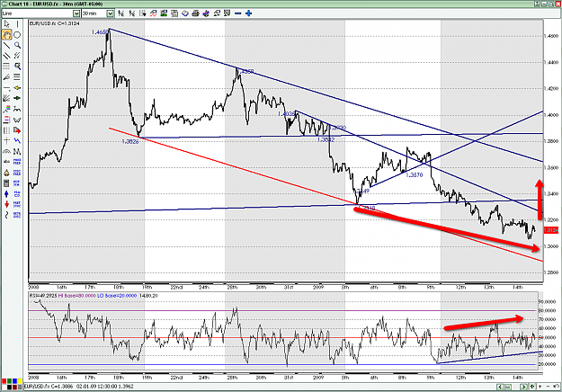
Task: Select the crosshair cursor tool
Action: [6, 141]
